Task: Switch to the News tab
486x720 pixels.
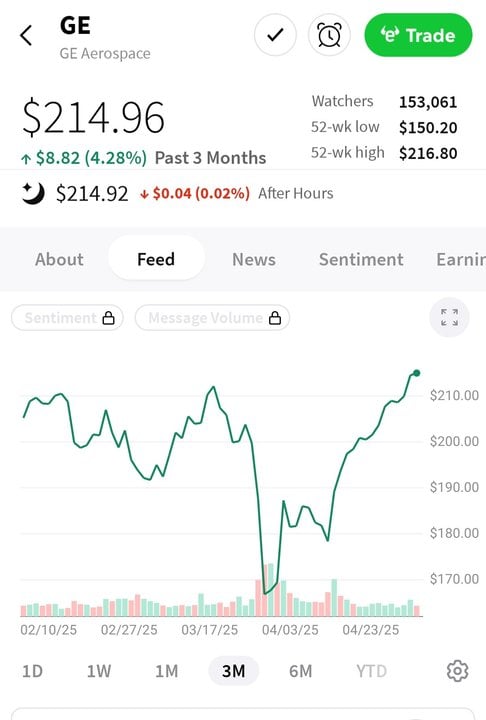Action: coord(254,259)
